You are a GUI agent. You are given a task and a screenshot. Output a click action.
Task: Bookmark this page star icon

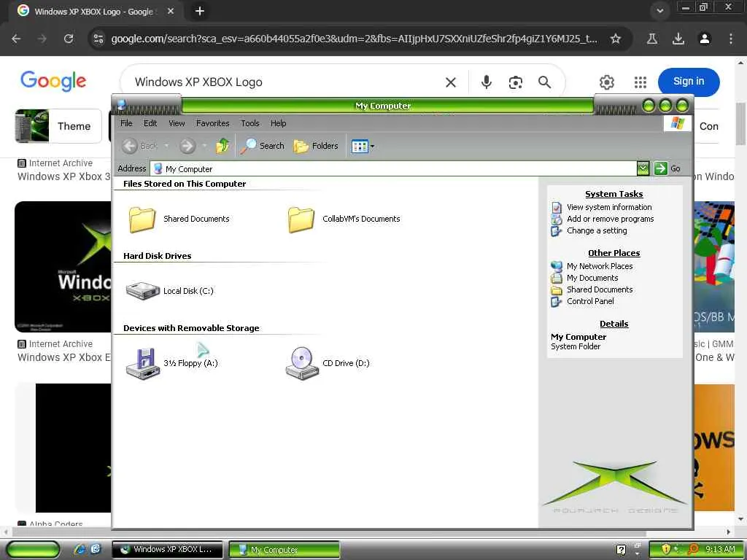click(616, 39)
